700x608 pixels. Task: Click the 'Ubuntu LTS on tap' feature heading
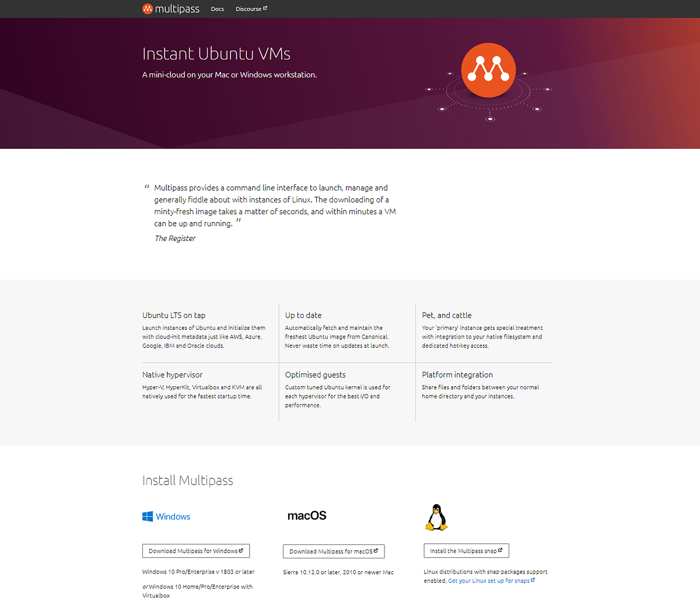point(176,315)
